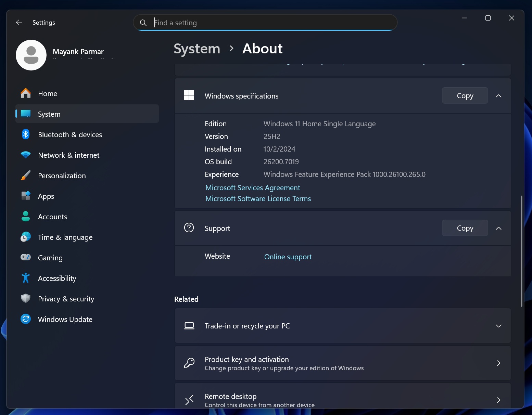
Task: Select System in the breadcrumb
Action: pyautogui.click(x=197, y=49)
